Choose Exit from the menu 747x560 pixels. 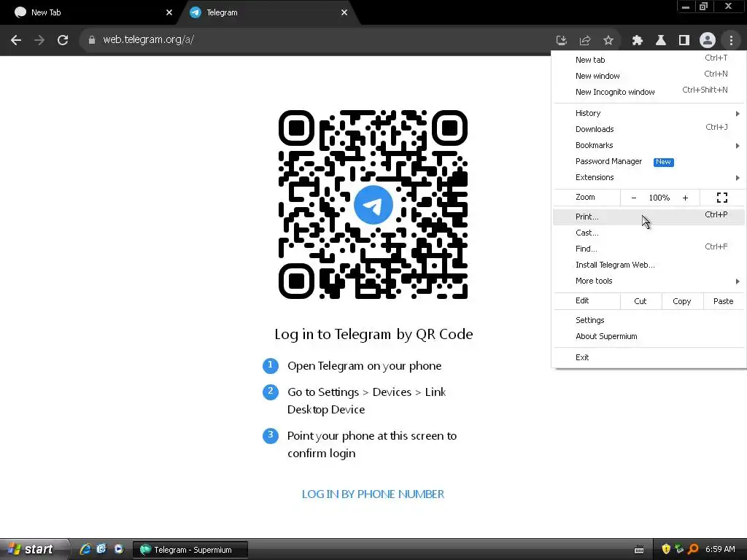649,357
